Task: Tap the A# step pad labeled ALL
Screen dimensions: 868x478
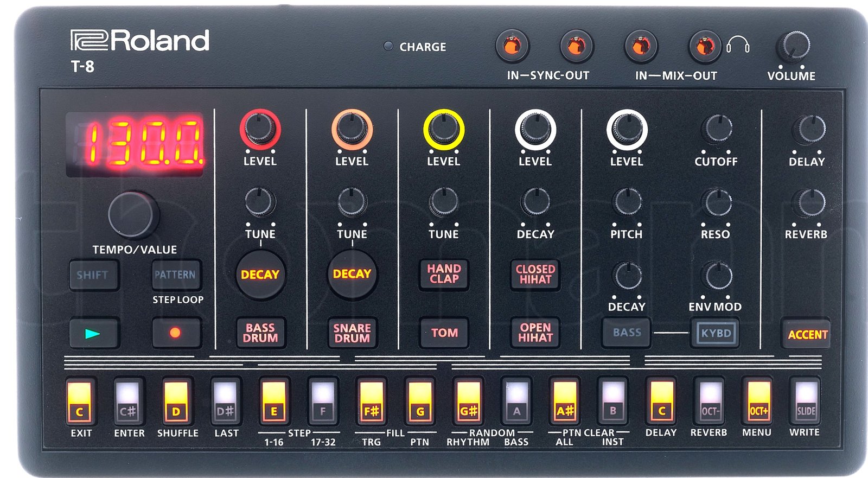Action: [x=565, y=401]
